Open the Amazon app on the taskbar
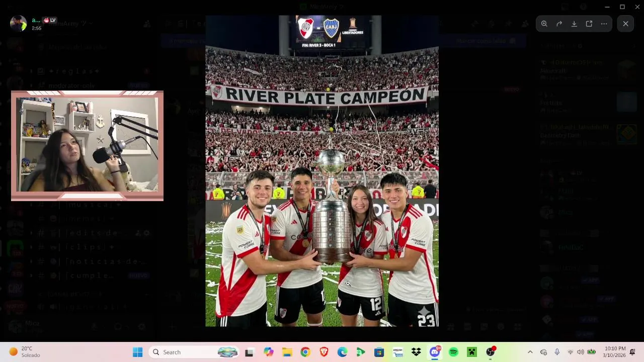 pos(398,352)
